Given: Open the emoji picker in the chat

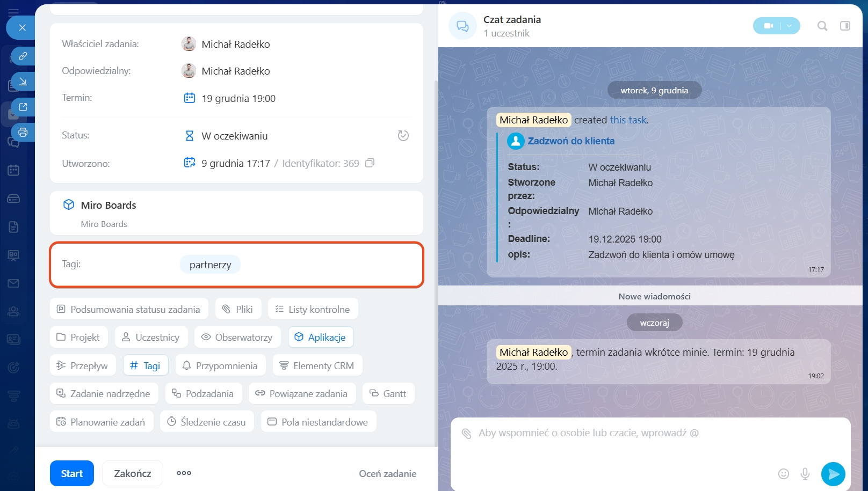Looking at the screenshot, I should point(784,474).
